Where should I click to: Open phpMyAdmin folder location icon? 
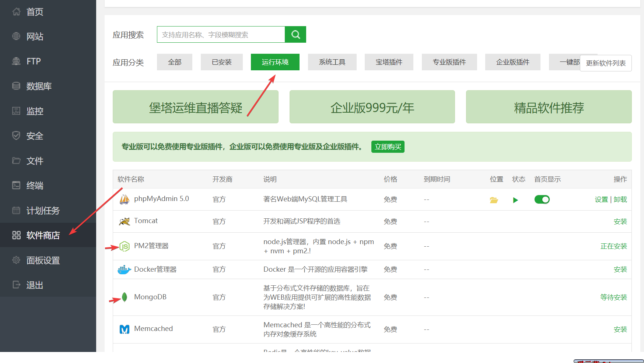pyautogui.click(x=494, y=200)
